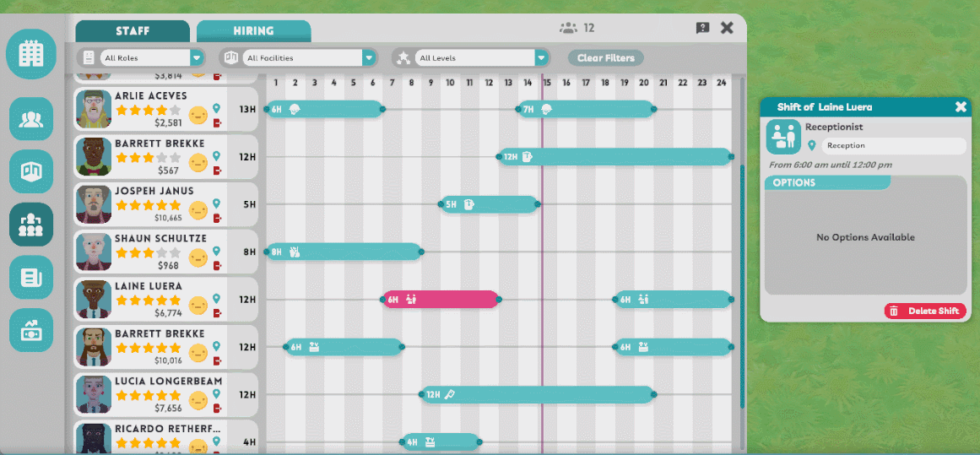Screen dimensions: 980x455
Task: Click the help question mark icon
Action: [702, 28]
